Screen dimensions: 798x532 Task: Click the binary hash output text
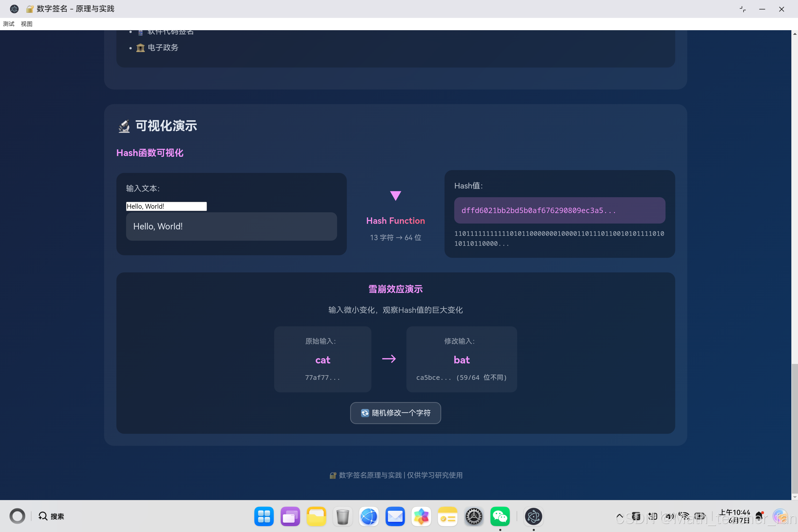(x=559, y=238)
